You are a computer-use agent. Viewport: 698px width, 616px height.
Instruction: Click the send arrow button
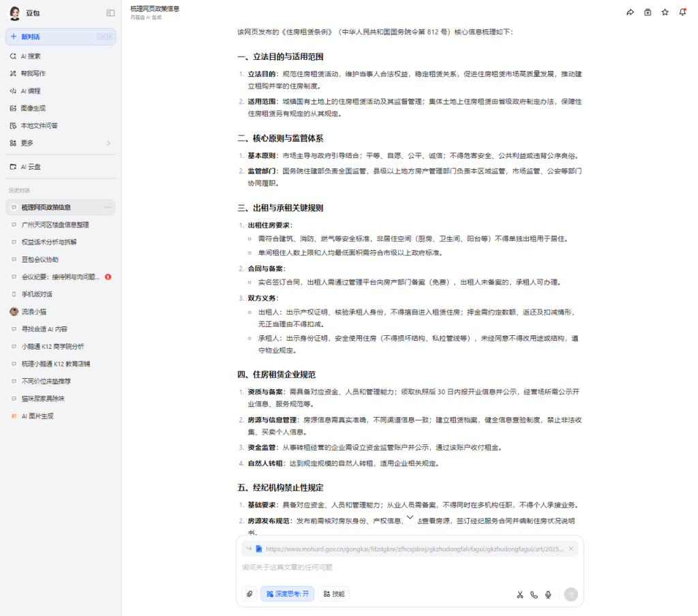(571, 594)
